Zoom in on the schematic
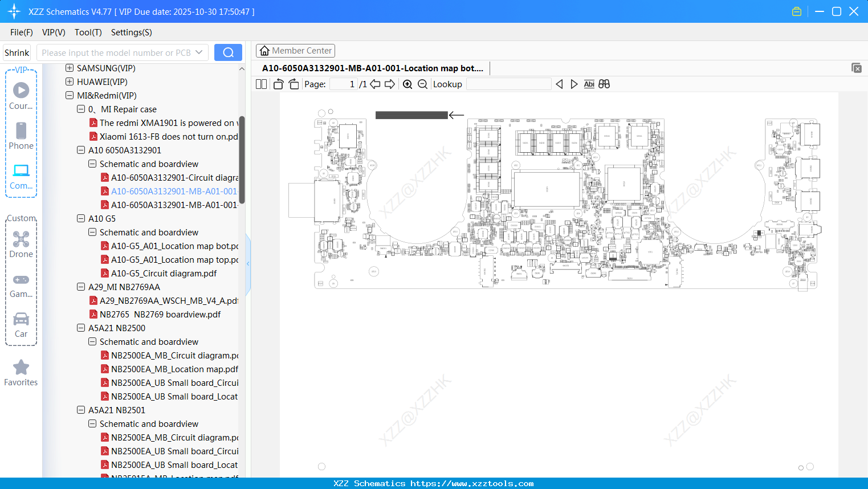868x489 pixels. (407, 84)
